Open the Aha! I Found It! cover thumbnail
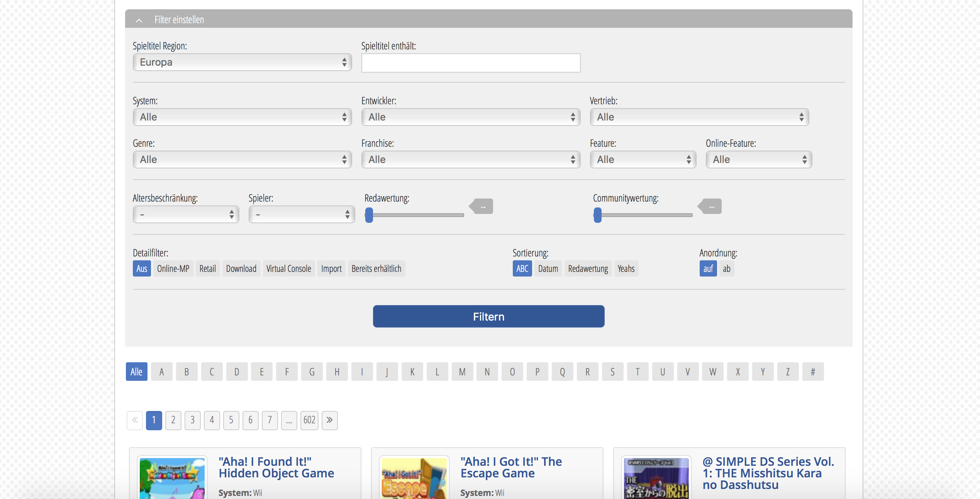 point(172,478)
